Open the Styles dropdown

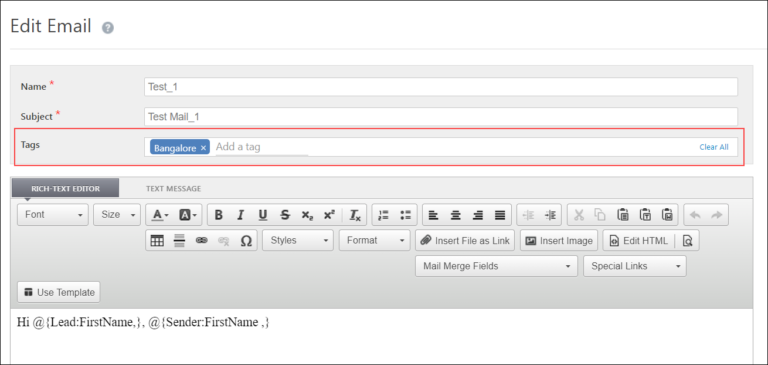(298, 241)
